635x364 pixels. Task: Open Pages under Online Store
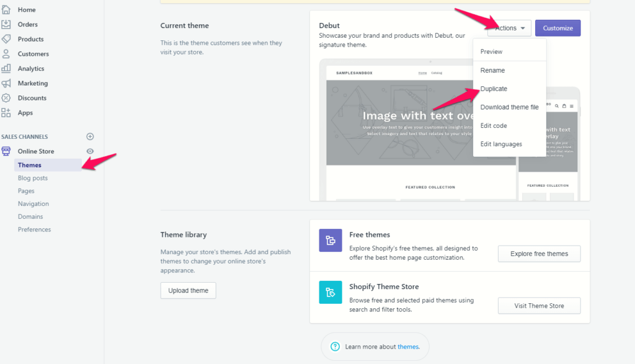26,191
